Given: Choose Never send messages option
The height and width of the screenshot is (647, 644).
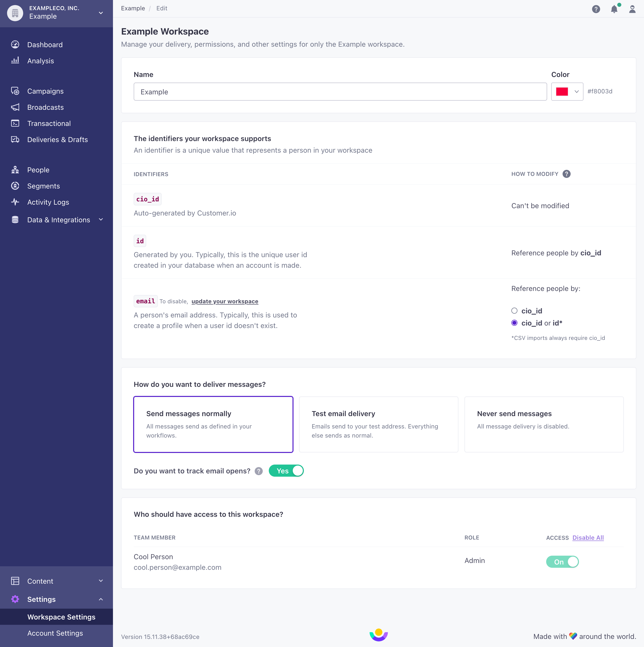Looking at the screenshot, I should pyautogui.click(x=544, y=424).
